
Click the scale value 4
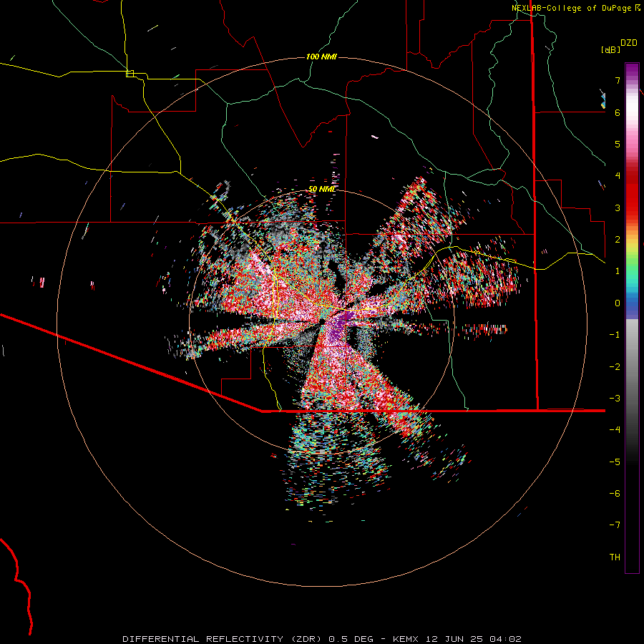point(618,176)
